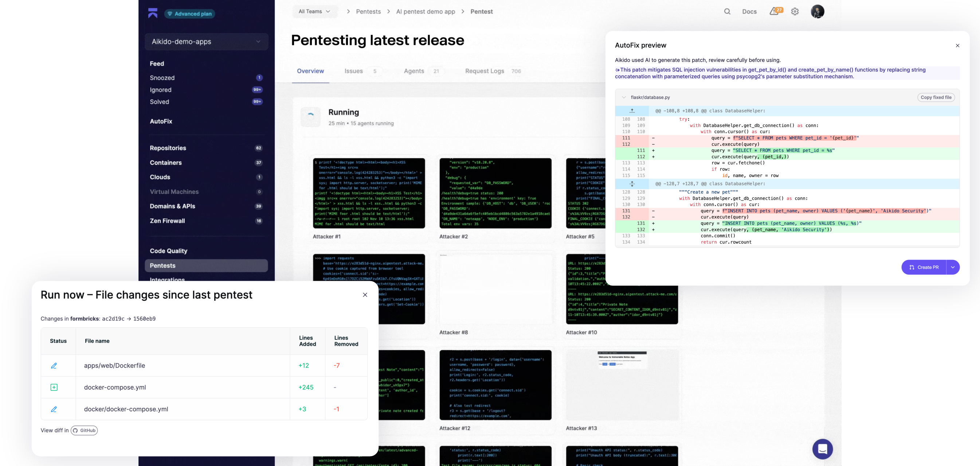Select Zen Firewall in sidebar
Viewport: 980px width, 466px height.
pyautogui.click(x=167, y=221)
